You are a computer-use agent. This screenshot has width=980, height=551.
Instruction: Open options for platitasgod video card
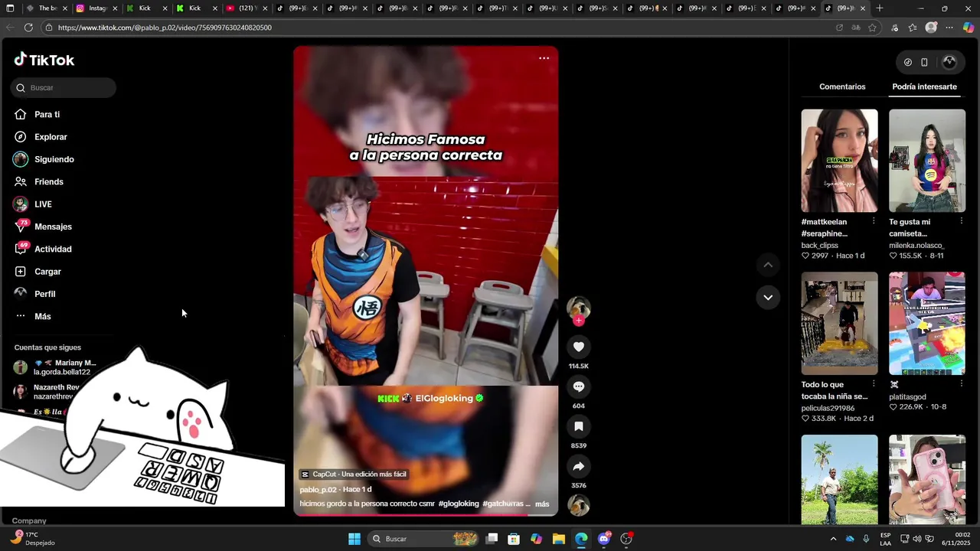961,384
